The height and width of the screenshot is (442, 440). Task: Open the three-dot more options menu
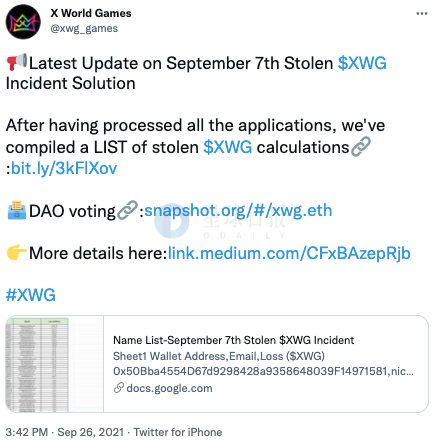(422, 14)
